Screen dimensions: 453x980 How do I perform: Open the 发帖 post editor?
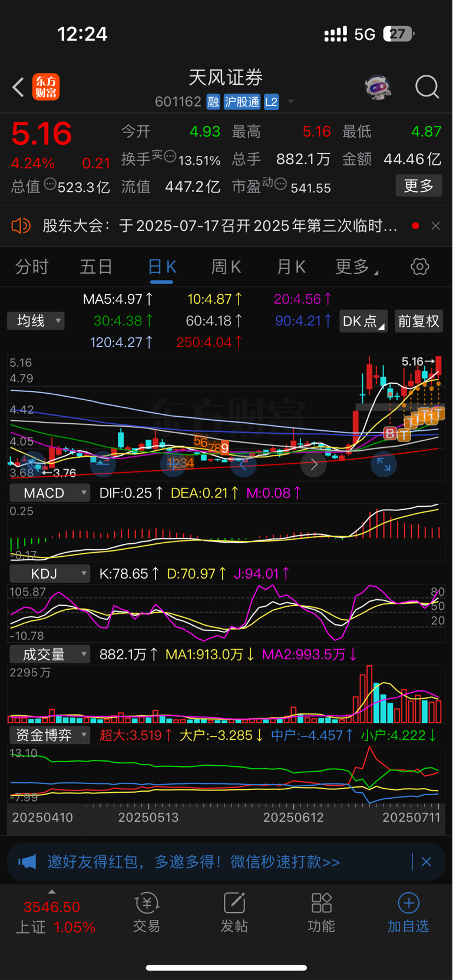234,912
